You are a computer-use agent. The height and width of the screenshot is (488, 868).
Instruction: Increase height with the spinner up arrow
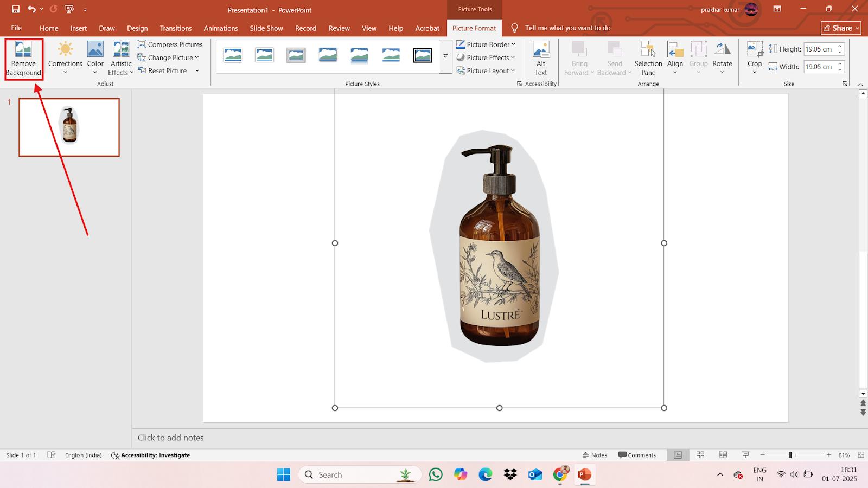pos(840,46)
